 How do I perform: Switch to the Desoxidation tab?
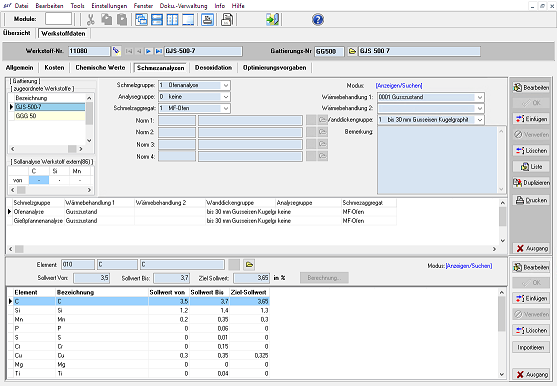[x=213, y=67]
